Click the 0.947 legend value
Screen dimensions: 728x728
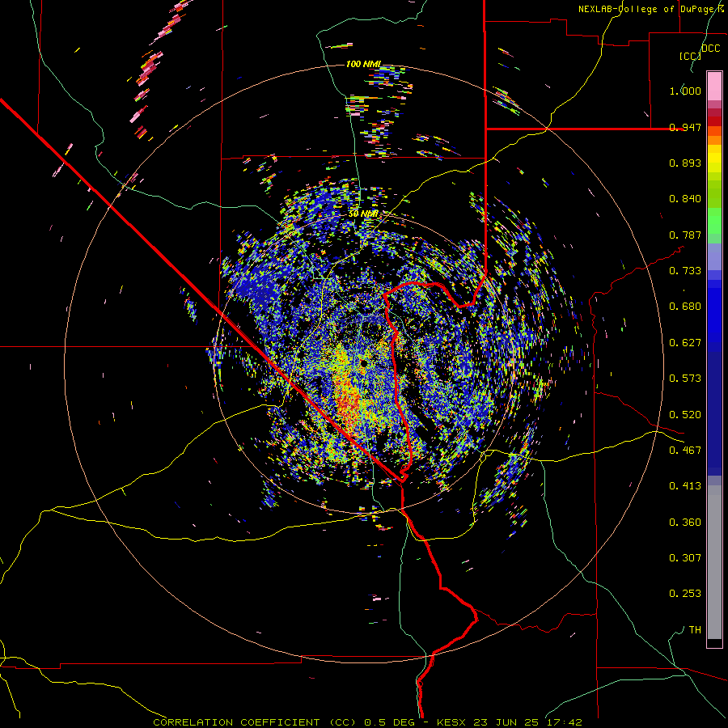[x=685, y=127]
